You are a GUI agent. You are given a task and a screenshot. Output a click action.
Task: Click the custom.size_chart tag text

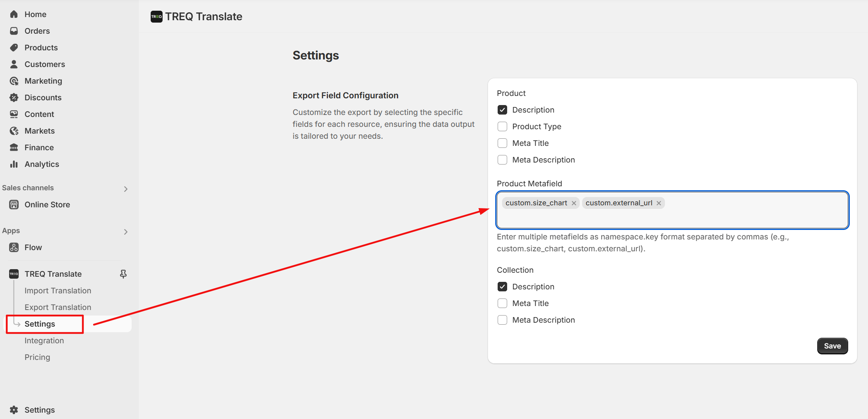point(536,203)
